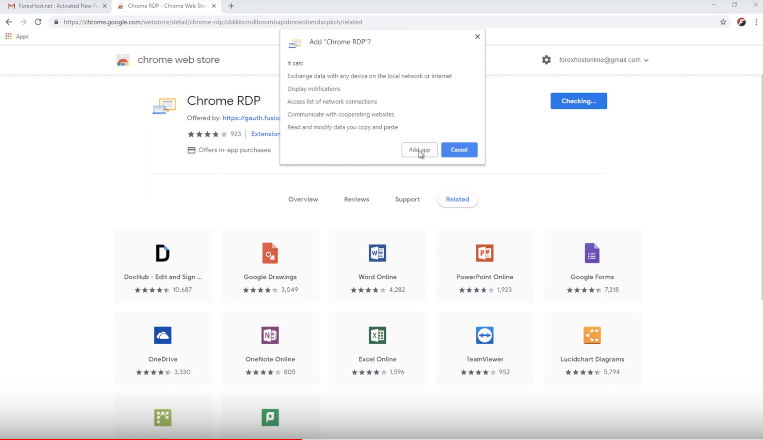Open DocHub app icon
This screenshot has width=763, height=440.
tap(163, 253)
